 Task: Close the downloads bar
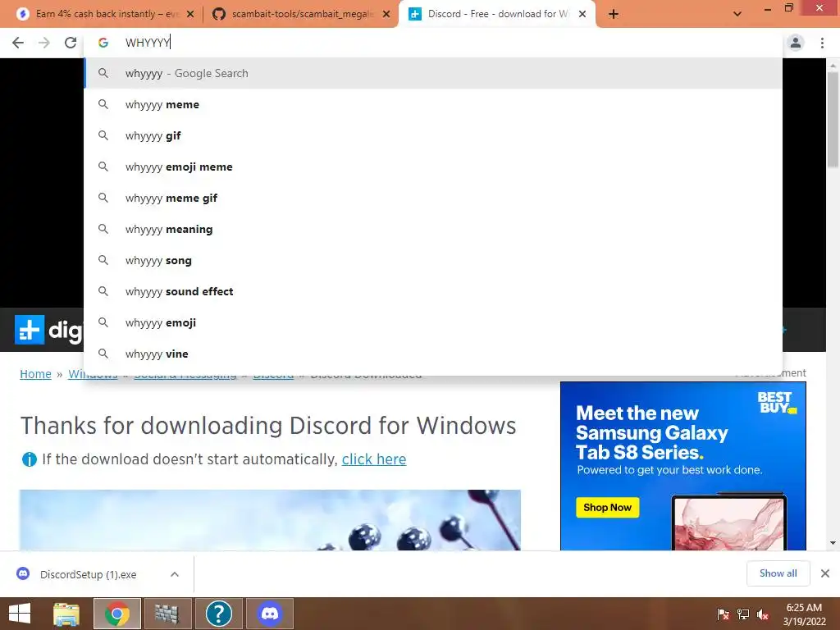[x=825, y=573]
